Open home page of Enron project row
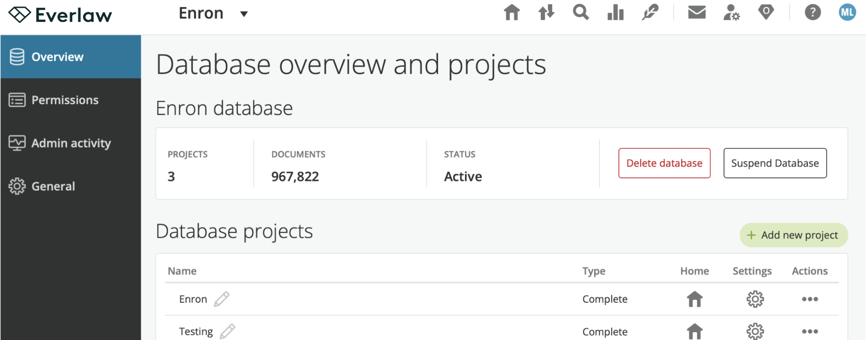 [x=694, y=299]
